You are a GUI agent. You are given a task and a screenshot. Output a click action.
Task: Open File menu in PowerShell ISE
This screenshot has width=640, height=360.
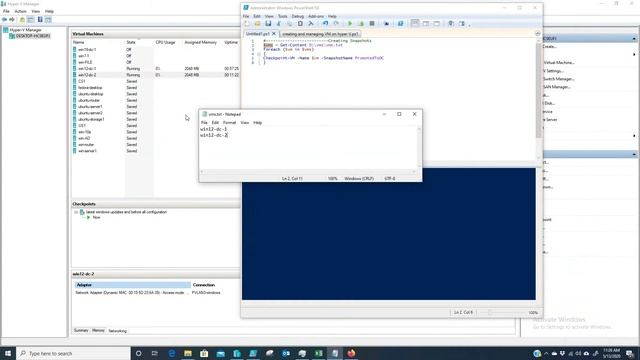(x=246, y=16)
